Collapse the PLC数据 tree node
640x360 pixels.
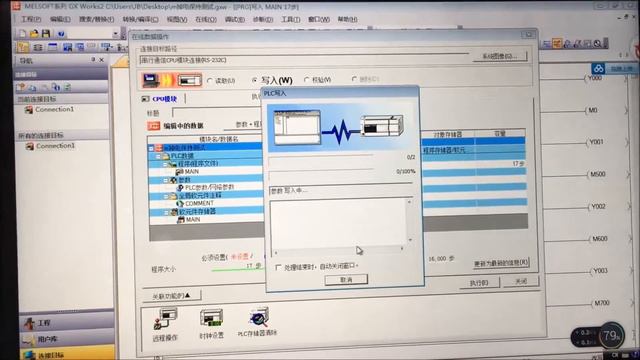click(158, 156)
